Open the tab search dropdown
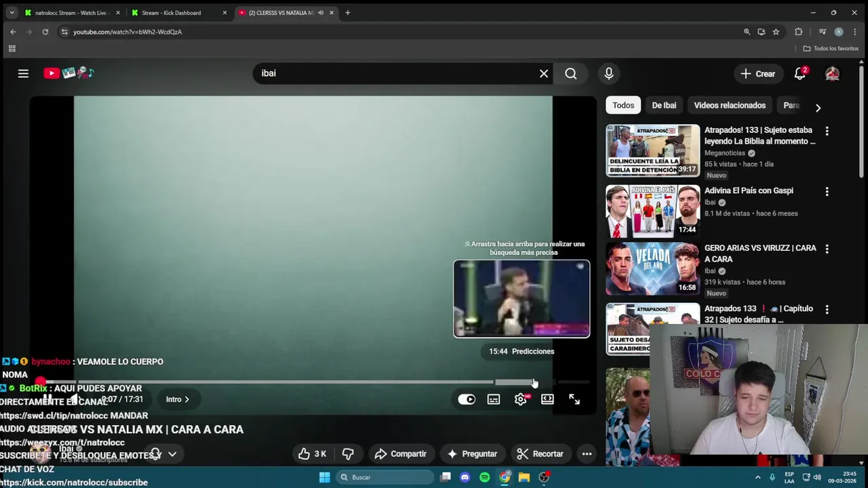This screenshot has width=868, height=488. 12,13
